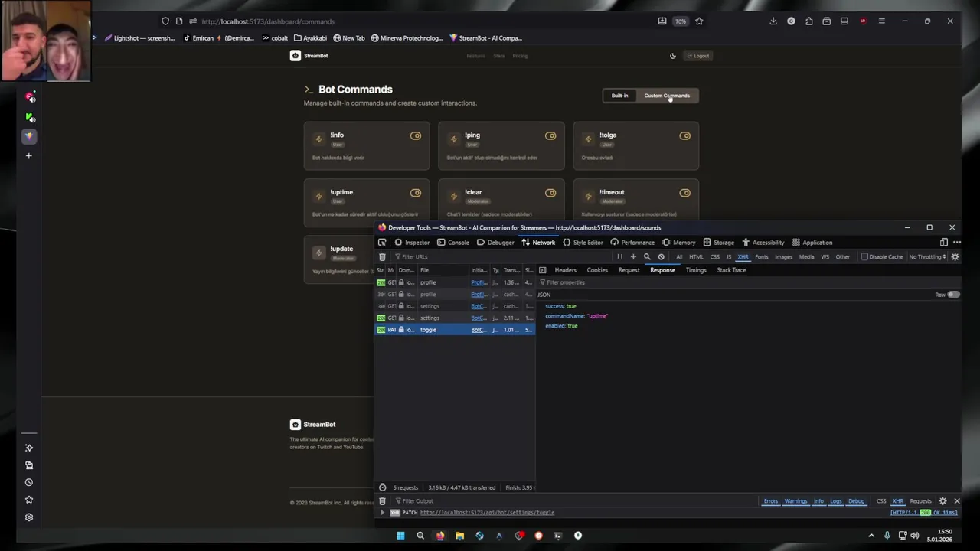Filter requests by CSS type

(715, 257)
